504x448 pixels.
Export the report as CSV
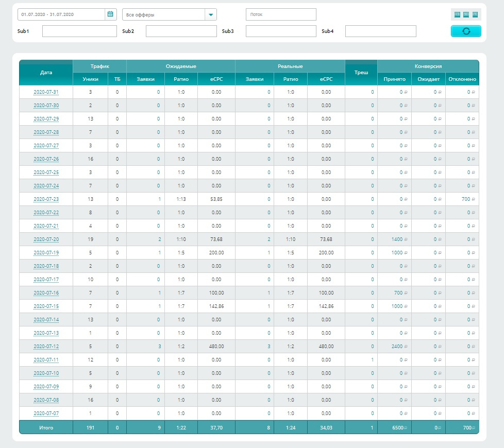tap(466, 14)
